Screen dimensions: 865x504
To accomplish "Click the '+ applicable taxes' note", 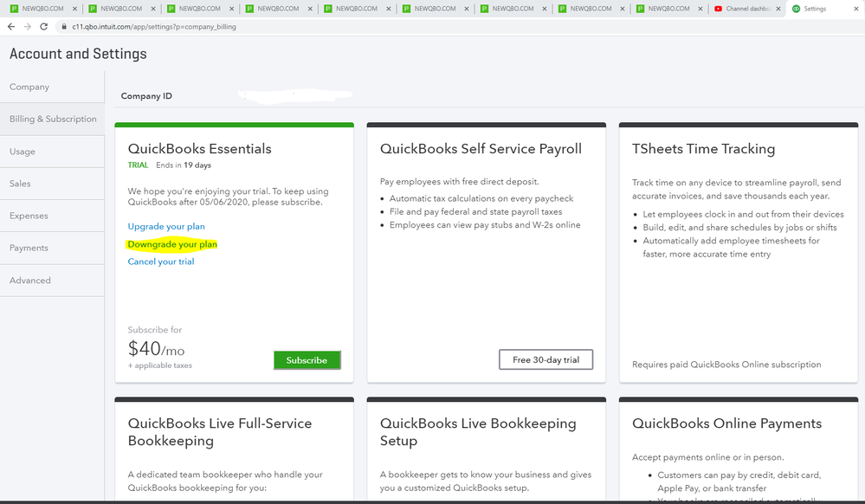I will point(160,365).
